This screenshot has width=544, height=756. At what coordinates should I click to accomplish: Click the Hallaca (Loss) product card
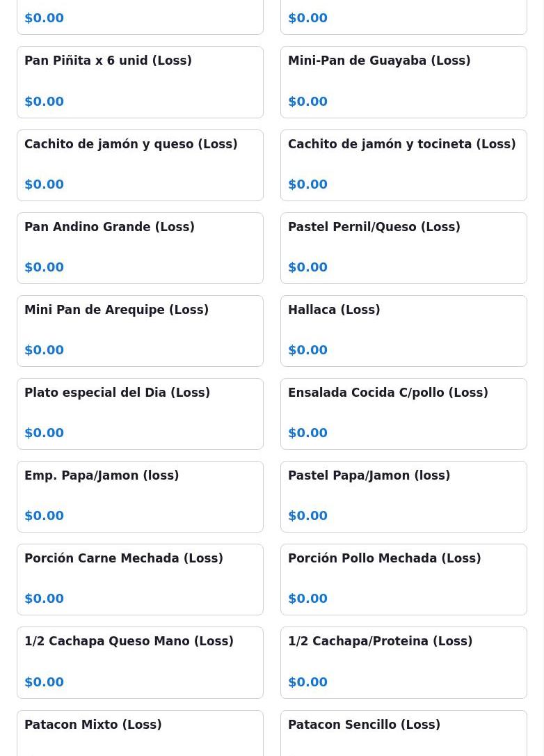point(403,331)
